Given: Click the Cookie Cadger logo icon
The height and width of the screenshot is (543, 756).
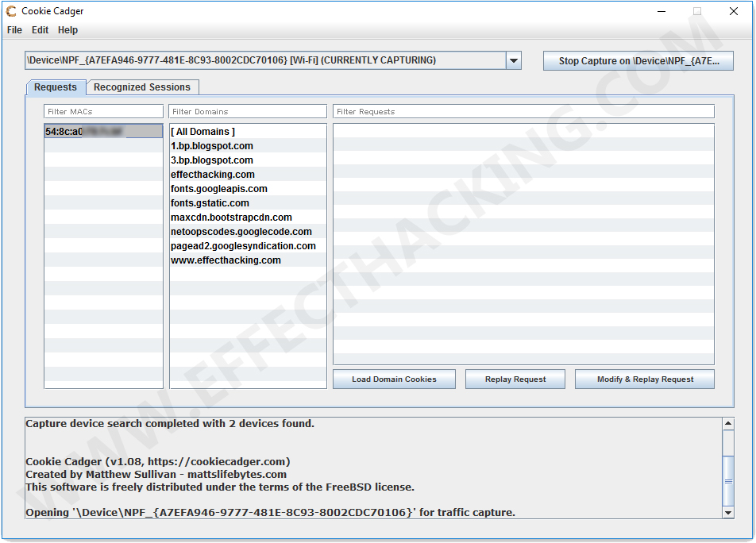Looking at the screenshot, I should click(10, 11).
